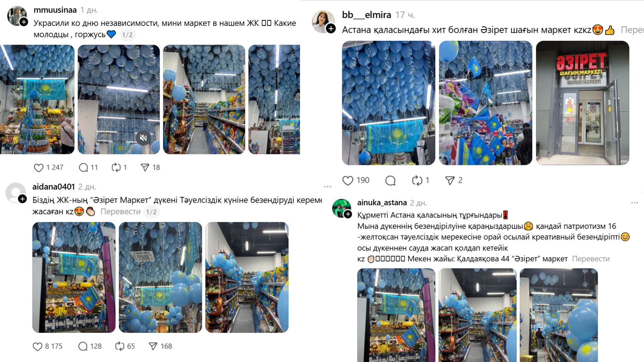Translate ainuka_astana's post using Перевести

pos(591,259)
